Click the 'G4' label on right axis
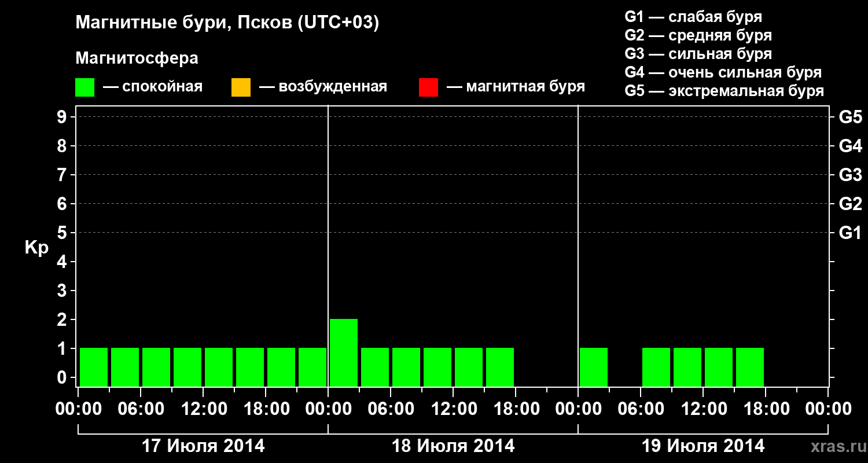The image size is (868, 463). click(x=850, y=146)
